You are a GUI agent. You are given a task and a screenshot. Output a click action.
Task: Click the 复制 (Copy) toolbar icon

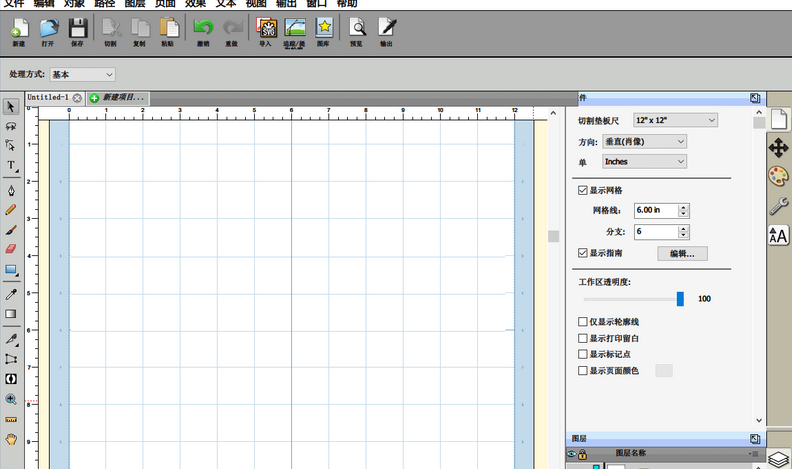pyautogui.click(x=140, y=28)
